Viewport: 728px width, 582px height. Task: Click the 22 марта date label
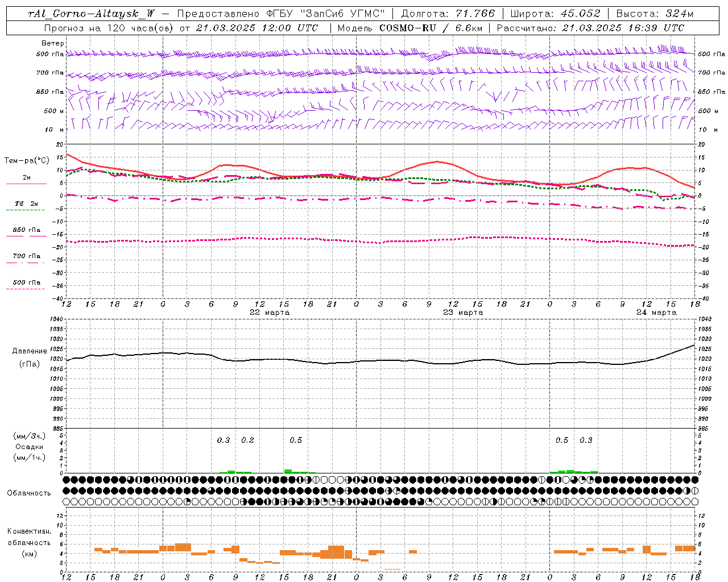[x=270, y=312]
